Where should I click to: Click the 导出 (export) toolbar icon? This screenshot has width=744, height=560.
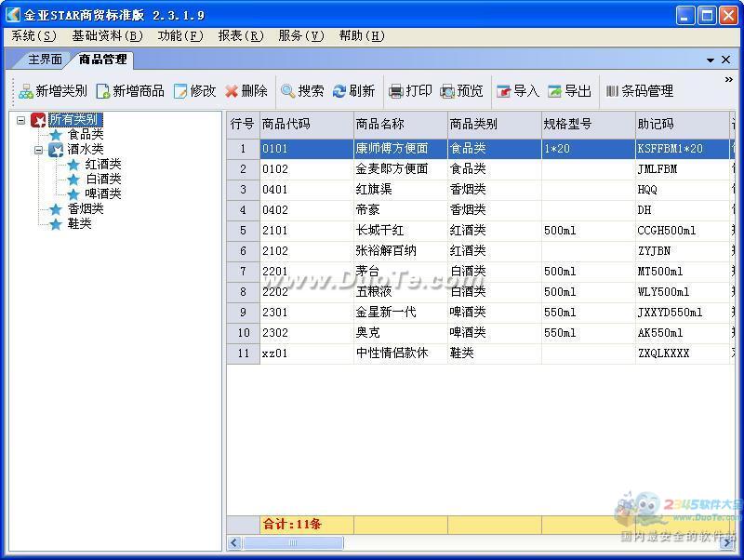tap(555, 91)
